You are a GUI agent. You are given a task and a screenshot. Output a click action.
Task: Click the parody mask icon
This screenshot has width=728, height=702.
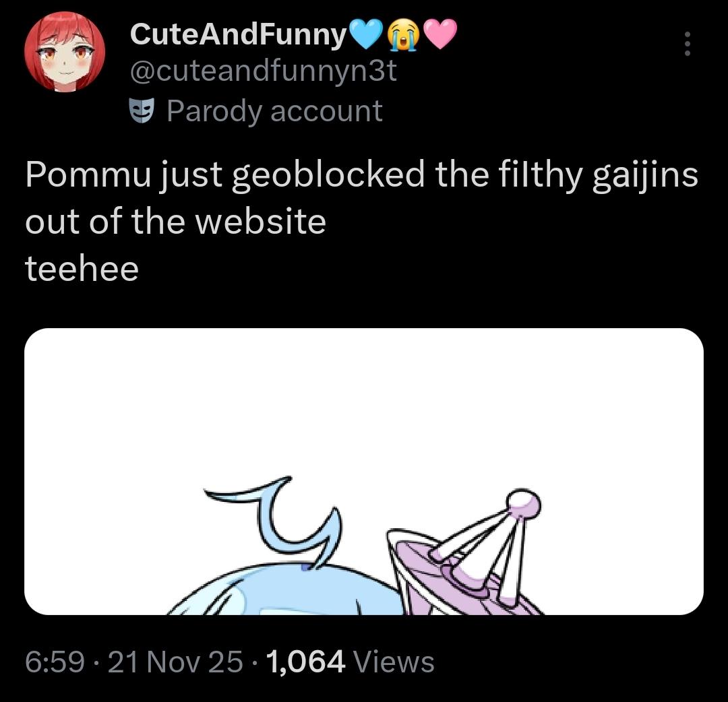[142, 111]
